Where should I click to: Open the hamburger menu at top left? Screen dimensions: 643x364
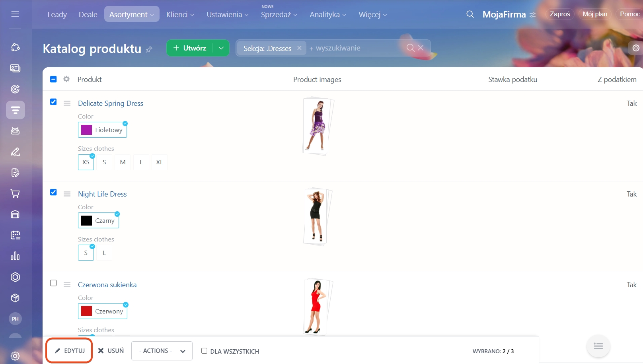click(15, 14)
